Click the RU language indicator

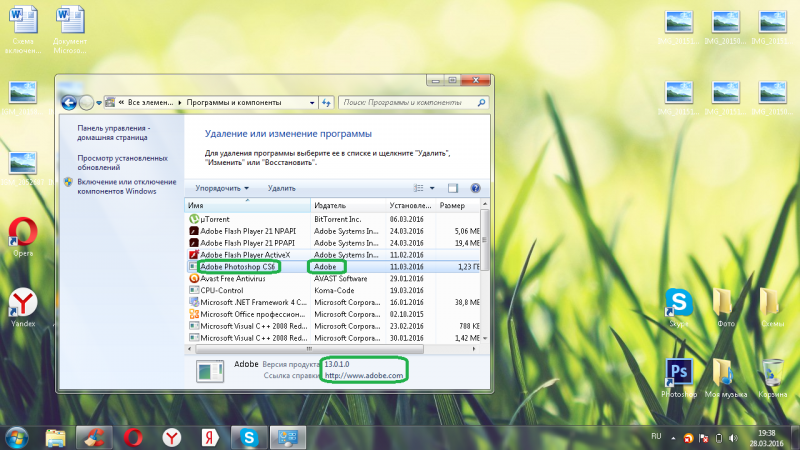click(656, 437)
